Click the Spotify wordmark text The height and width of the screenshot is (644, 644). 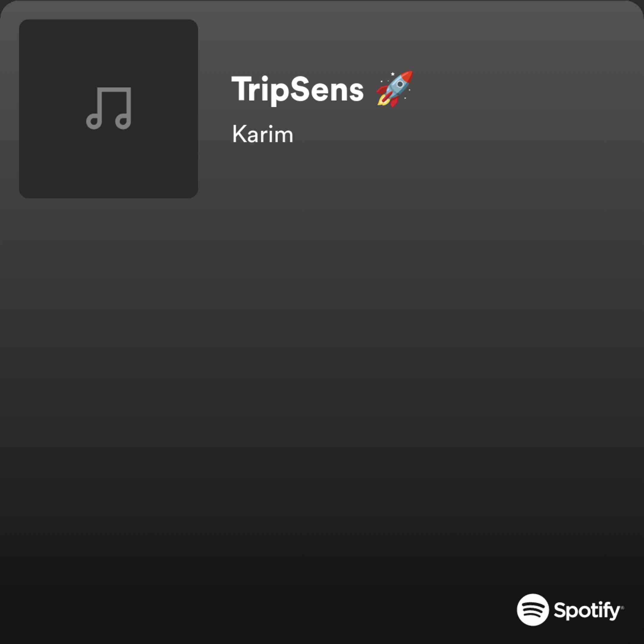click(x=587, y=611)
